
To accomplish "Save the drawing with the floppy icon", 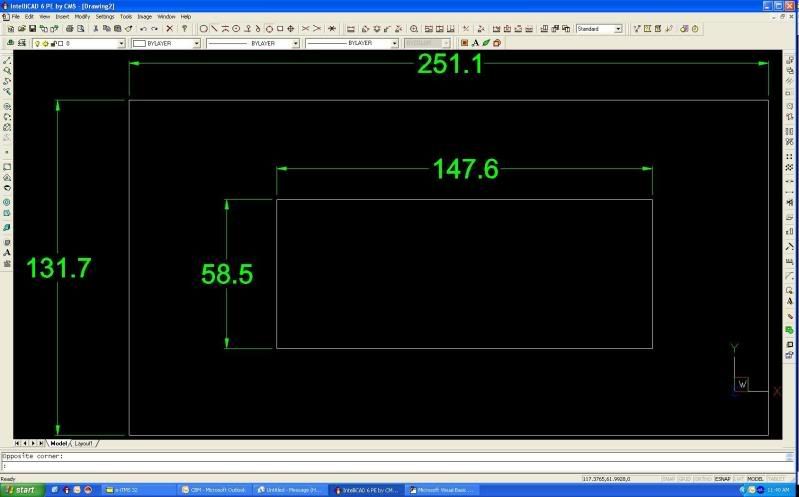I will click(x=32, y=29).
